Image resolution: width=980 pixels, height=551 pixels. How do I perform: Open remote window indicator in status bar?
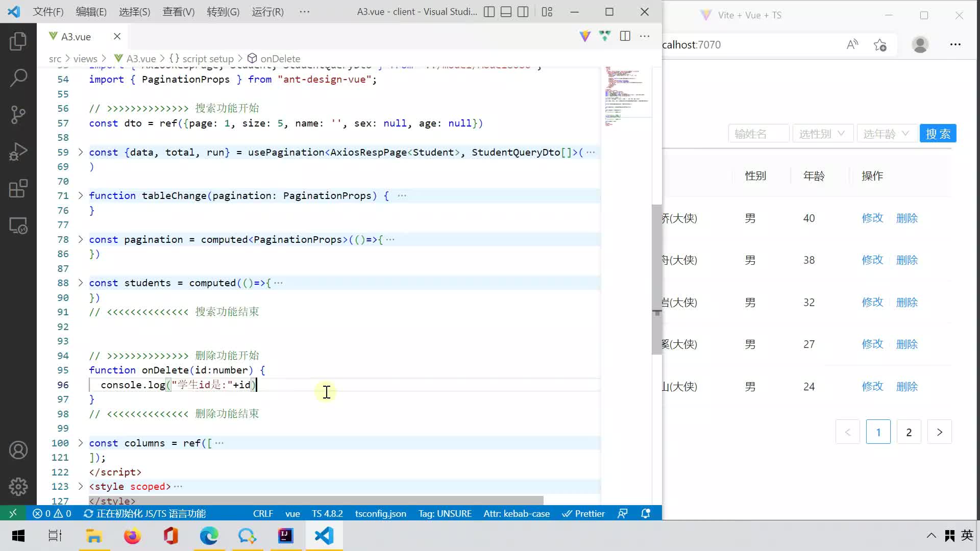[13, 513]
